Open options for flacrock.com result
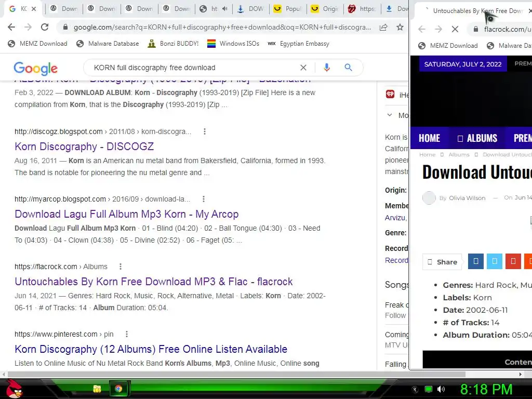 (120, 267)
